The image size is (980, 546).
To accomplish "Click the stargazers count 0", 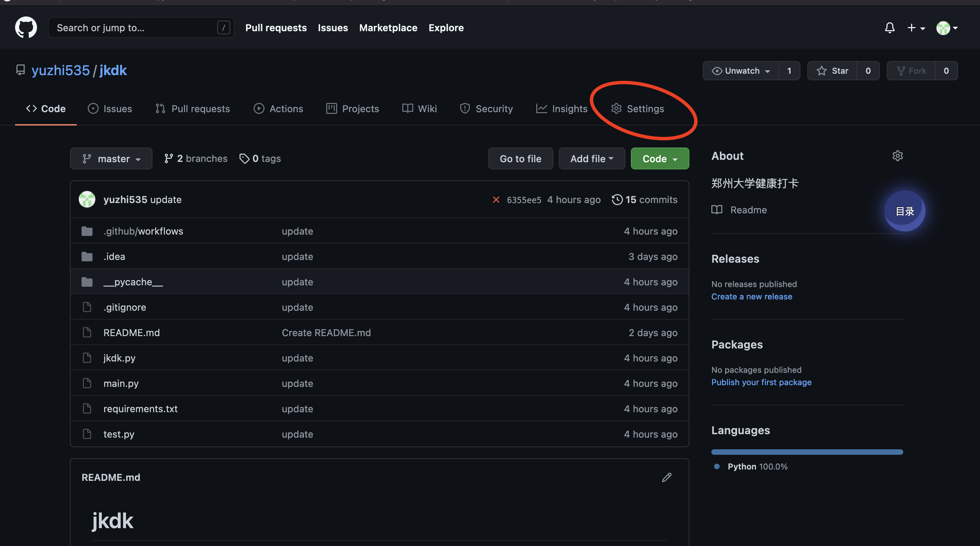I will 868,71.
